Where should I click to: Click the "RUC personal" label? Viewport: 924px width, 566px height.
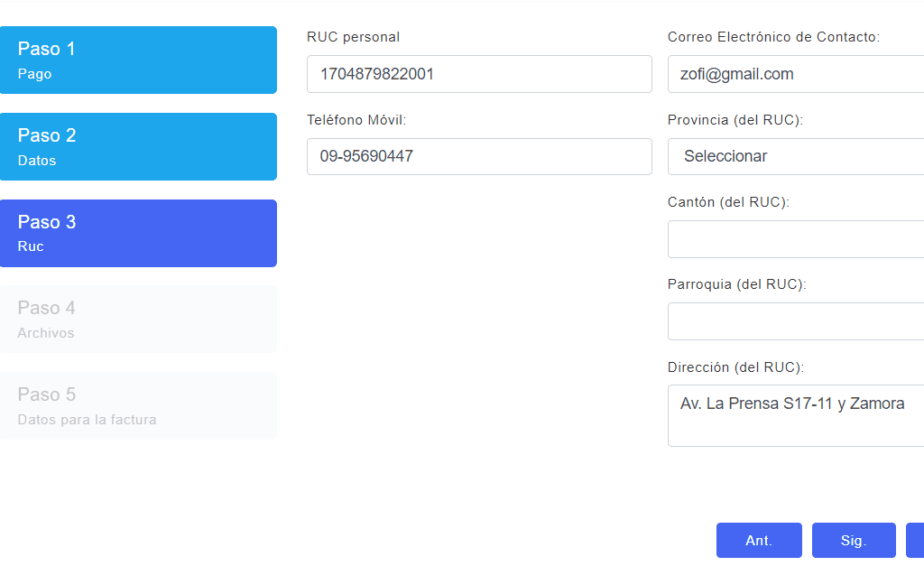[353, 37]
